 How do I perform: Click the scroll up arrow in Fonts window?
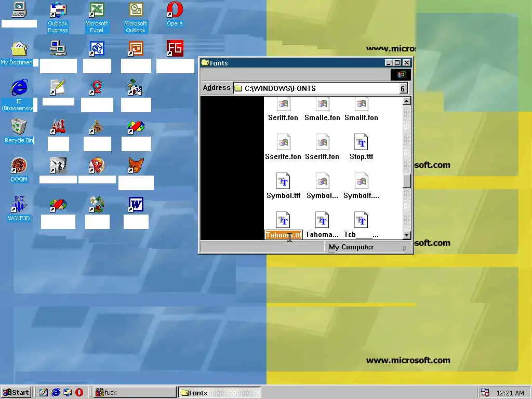pos(406,101)
